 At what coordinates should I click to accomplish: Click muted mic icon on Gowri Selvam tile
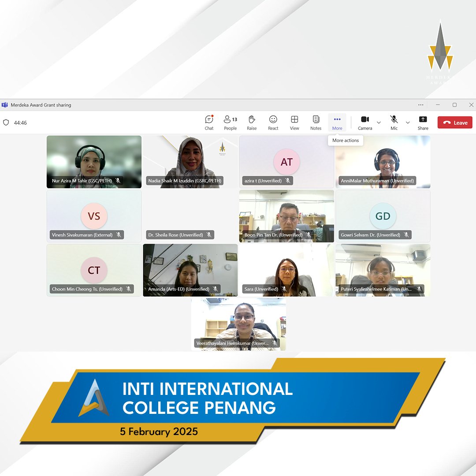(x=406, y=234)
